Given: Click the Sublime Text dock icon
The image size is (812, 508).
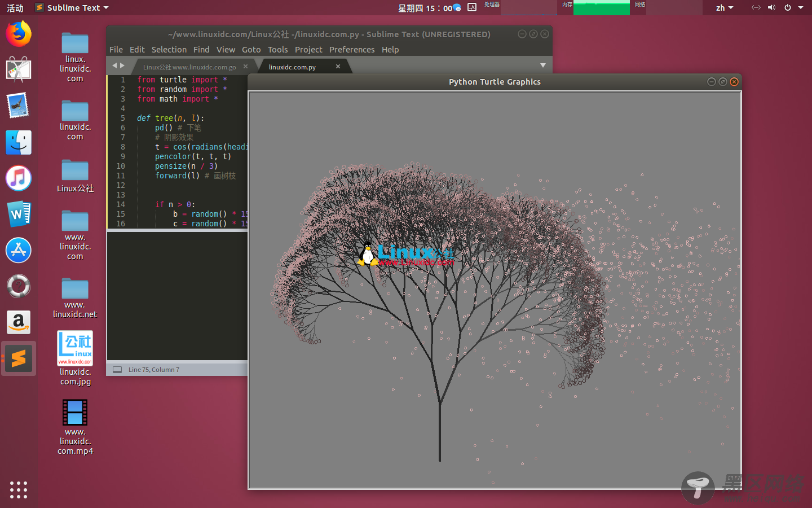Looking at the screenshot, I should (19, 358).
